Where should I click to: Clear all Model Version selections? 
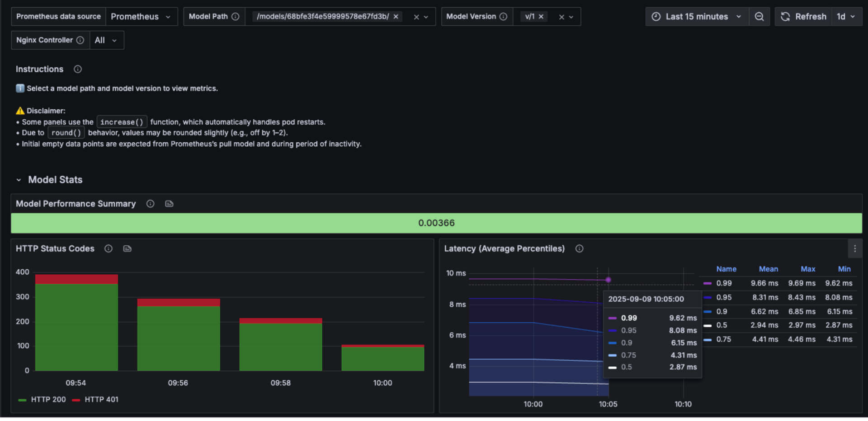pos(561,17)
